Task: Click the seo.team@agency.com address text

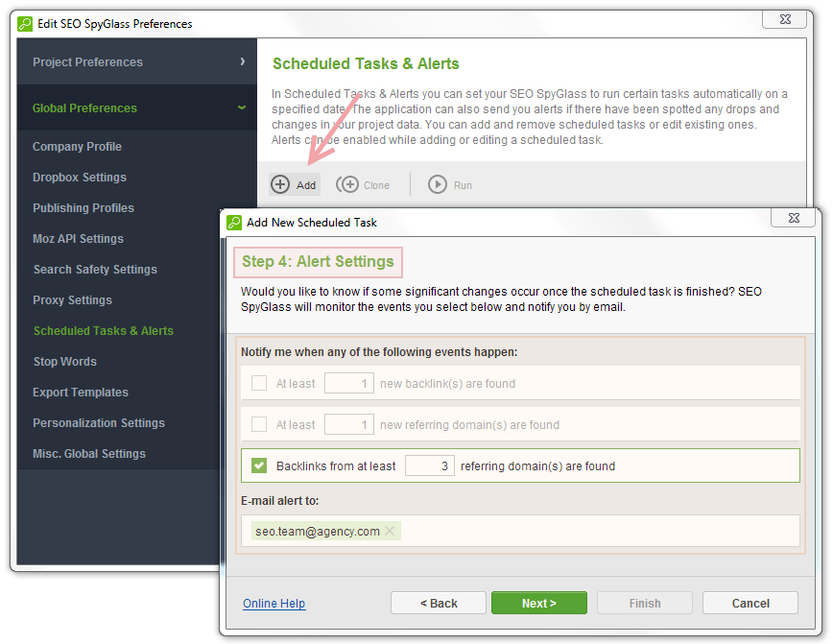Action: pos(317,531)
